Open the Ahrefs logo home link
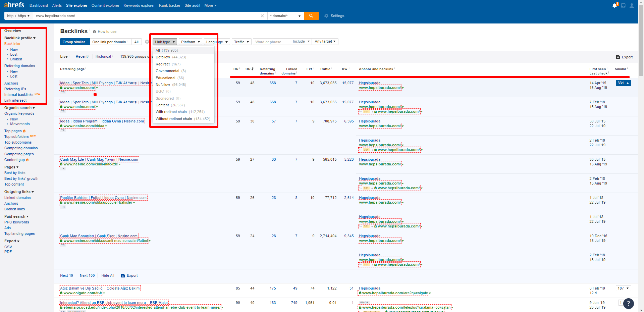The height and width of the screenshot is (312, 644). pos(14,5)
